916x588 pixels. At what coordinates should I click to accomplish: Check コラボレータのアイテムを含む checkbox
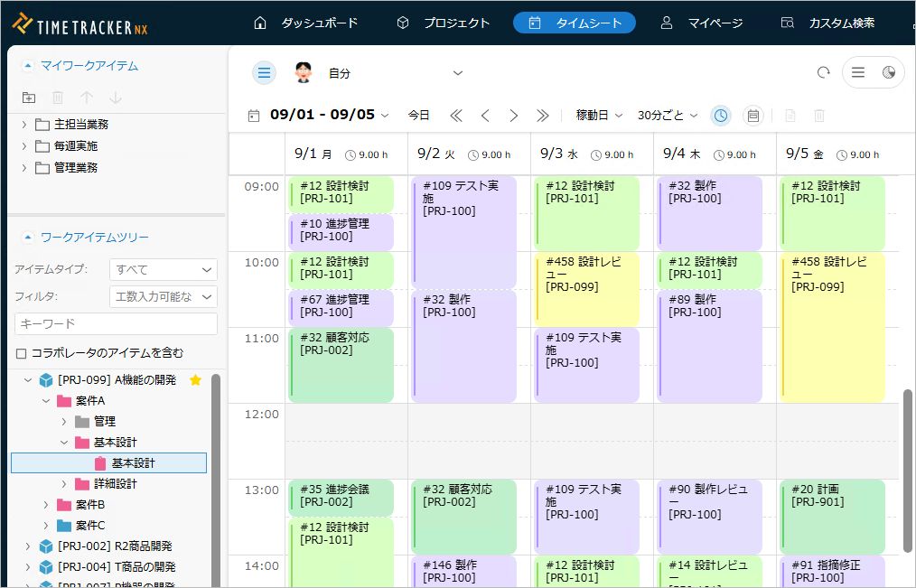tap(22, 353)
